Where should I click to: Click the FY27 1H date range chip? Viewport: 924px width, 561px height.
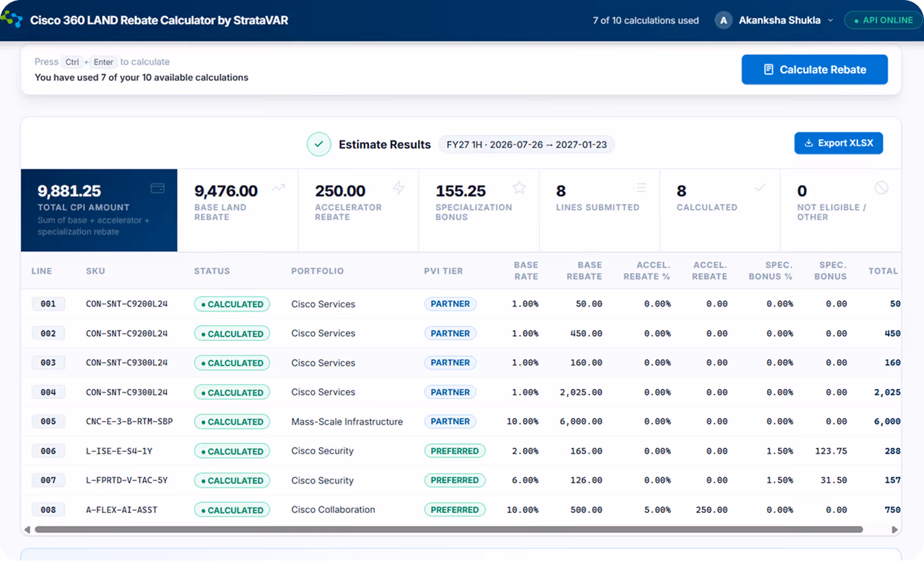point(526,145)
